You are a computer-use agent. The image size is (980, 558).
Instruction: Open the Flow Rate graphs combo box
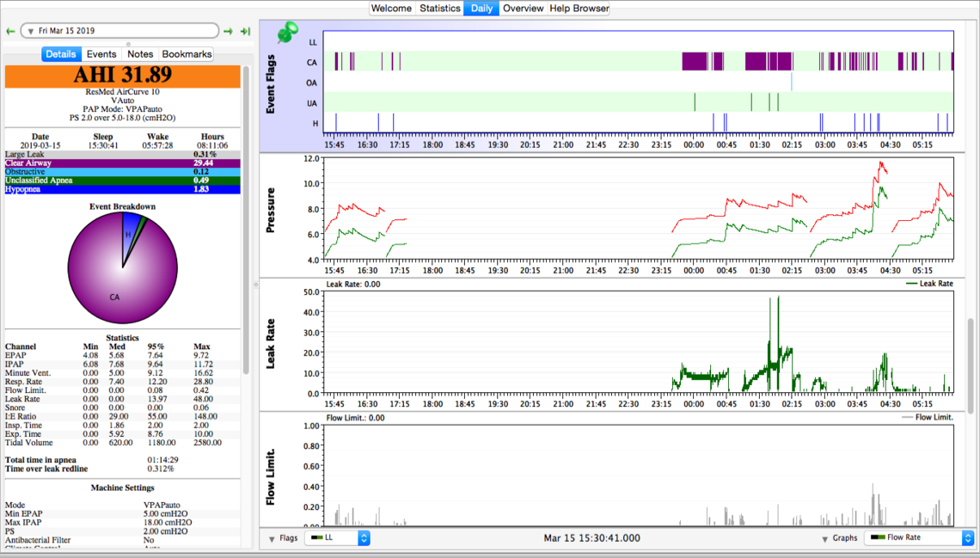tap(919, 537)
